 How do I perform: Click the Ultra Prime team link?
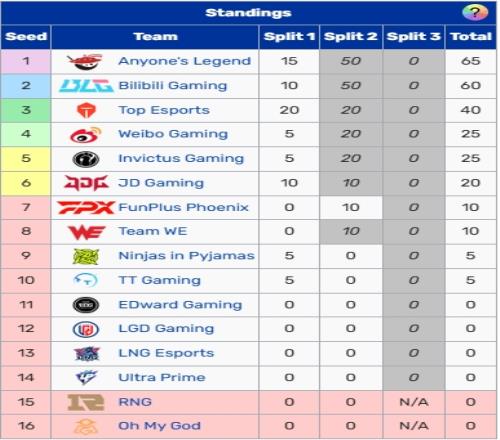click(162, 377)
